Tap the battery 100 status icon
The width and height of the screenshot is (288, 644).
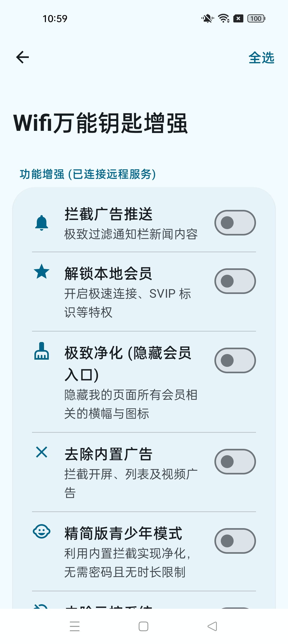point(256,18)
